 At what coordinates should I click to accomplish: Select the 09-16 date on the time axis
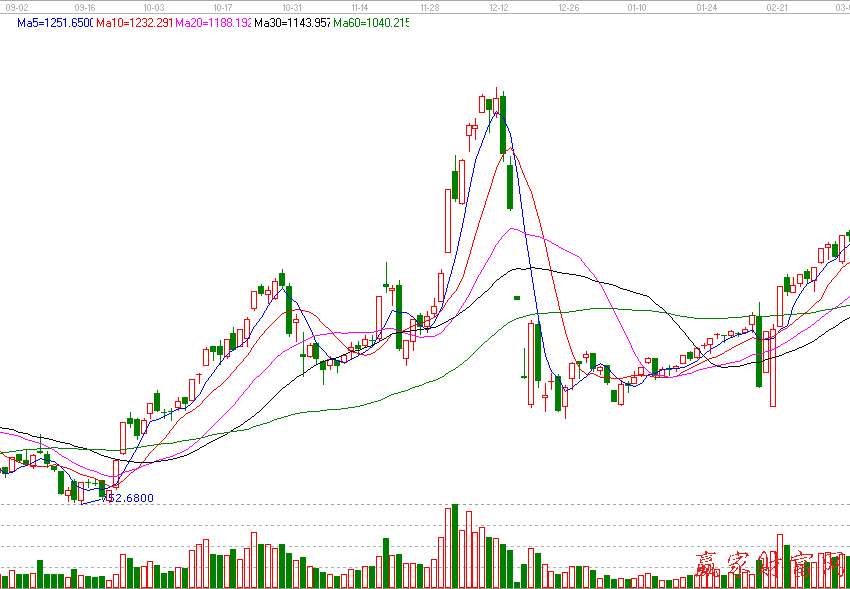pos(85,7)
